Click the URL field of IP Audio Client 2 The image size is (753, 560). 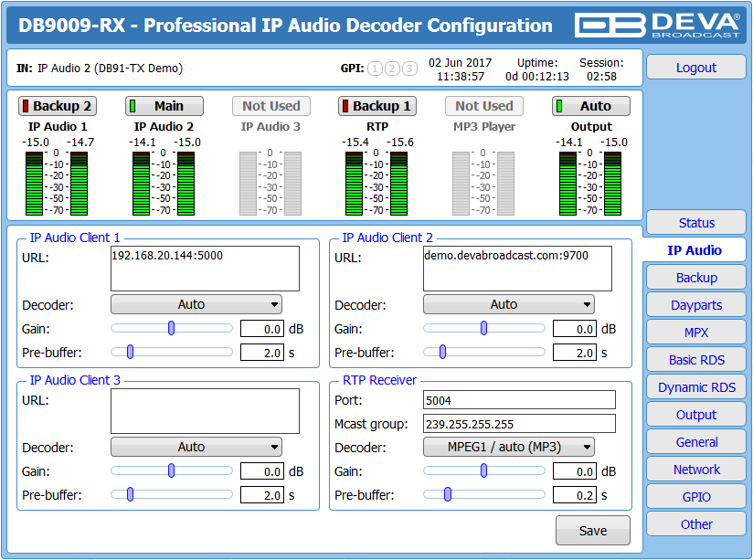coord(516,264)
